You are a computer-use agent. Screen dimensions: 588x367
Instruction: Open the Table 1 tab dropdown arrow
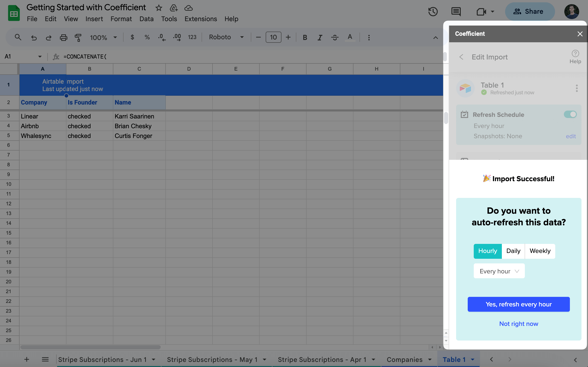(x=473, y=360)
